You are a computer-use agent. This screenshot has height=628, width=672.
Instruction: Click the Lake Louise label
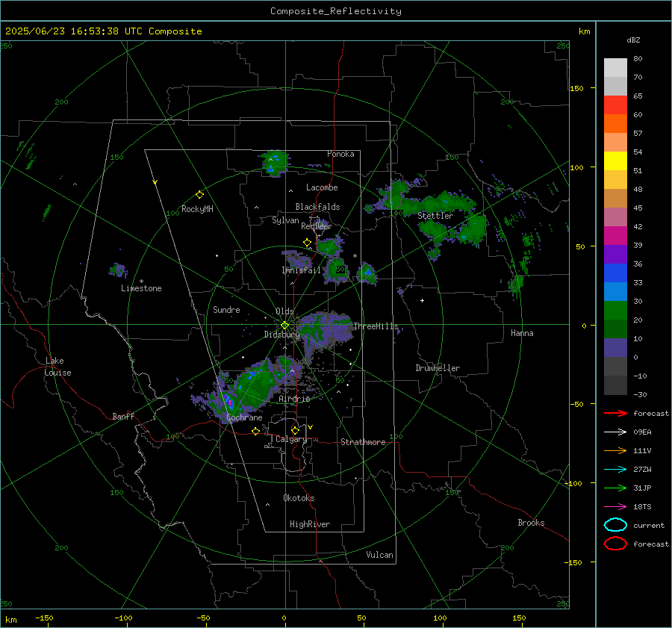pos(57,367)
